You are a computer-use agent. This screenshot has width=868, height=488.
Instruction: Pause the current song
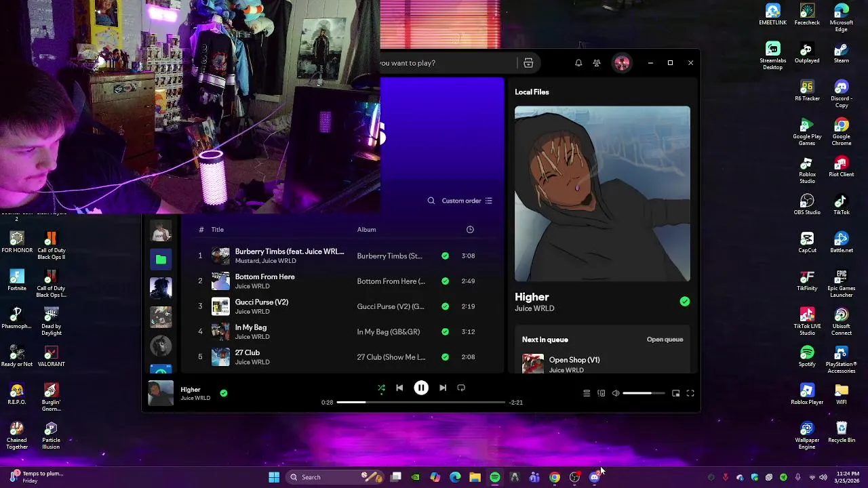[x=421, y=388]
